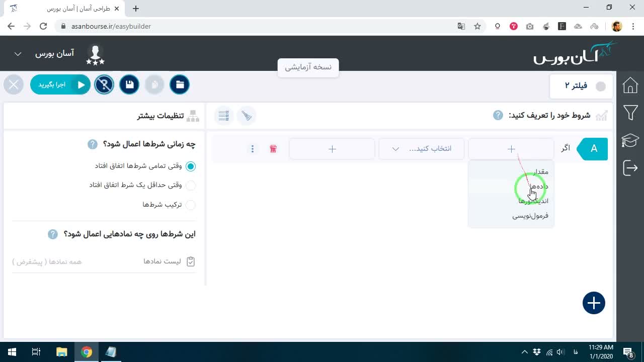Click the 'لیست نمادها' clipboard icon

[x=191, y=261]
